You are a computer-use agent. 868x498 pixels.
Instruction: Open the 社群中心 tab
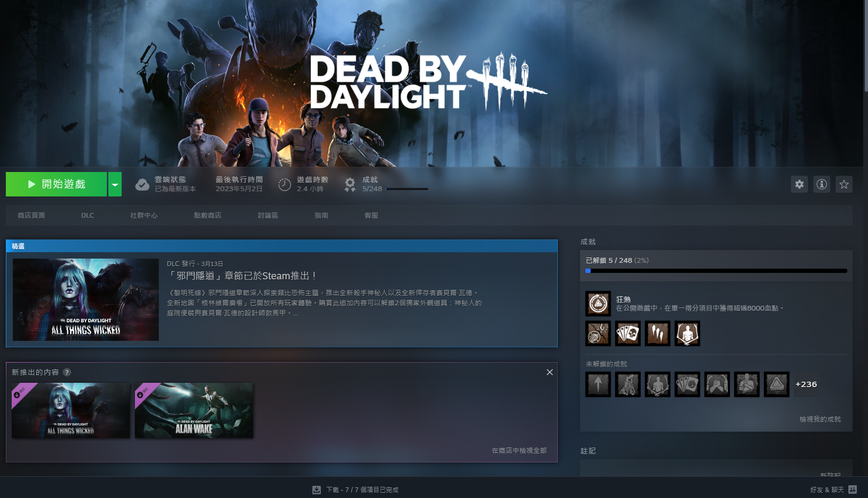(143, 216)
